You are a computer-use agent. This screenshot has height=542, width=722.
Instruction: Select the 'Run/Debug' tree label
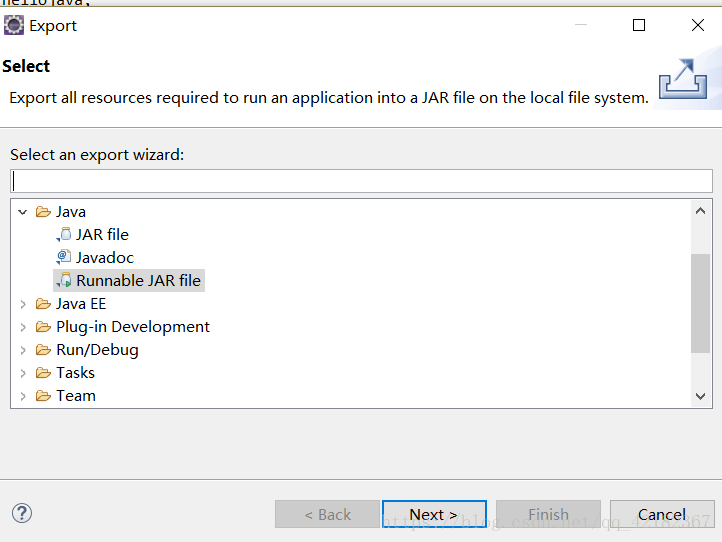coord(97,350)
